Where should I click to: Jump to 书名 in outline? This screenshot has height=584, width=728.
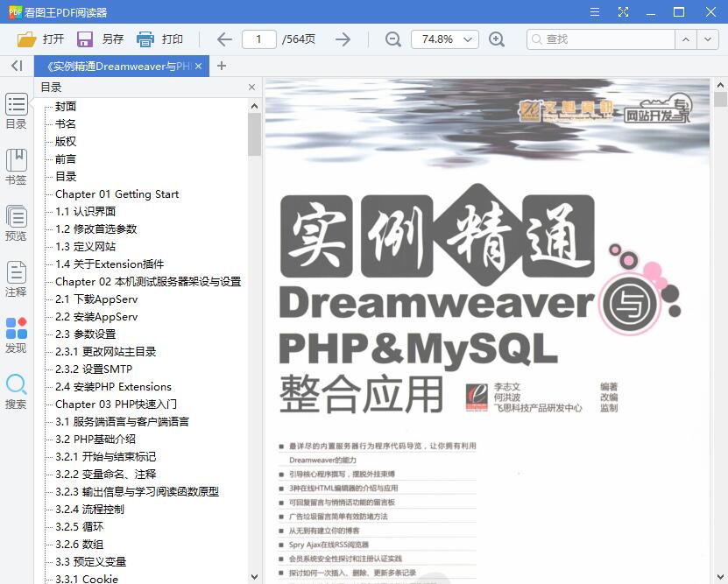pyautogui.click(x=66, y=123)
